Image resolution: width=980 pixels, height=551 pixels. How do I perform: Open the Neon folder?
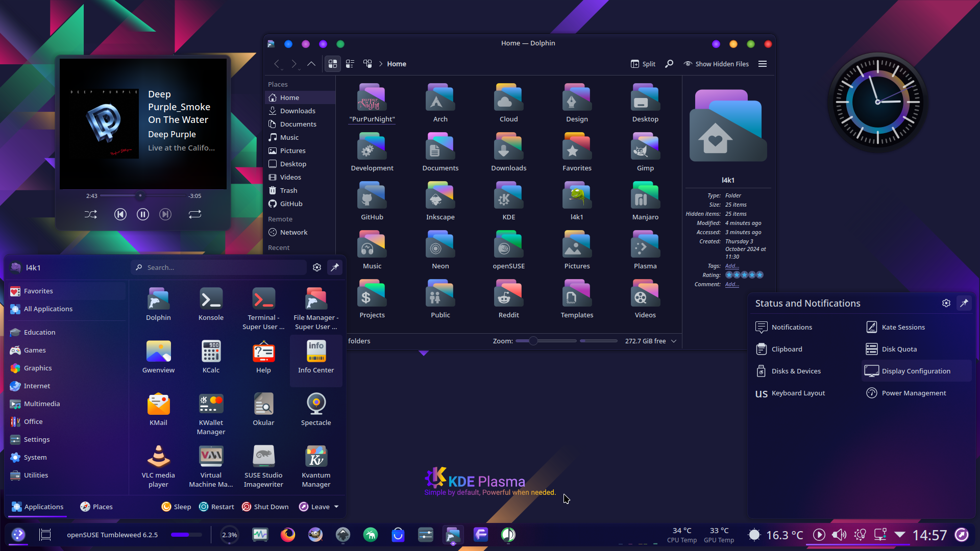[440, 249]
